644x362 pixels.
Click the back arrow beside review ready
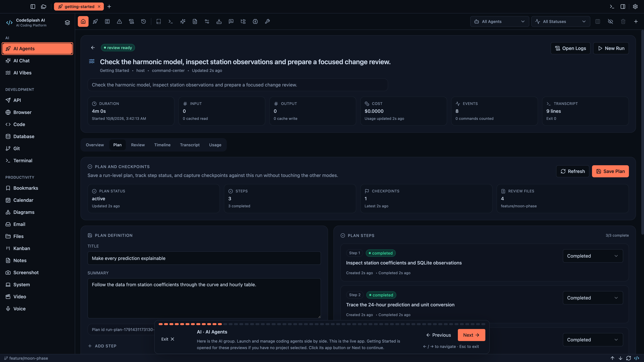93,48
